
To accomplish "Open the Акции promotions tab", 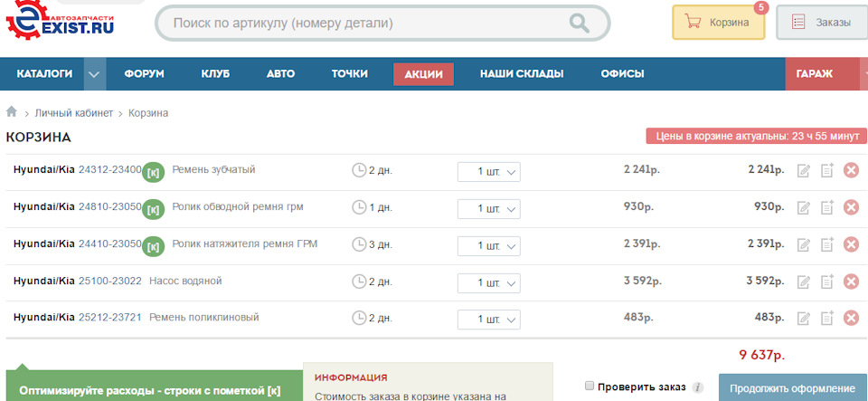I will (x=423, y=74).
